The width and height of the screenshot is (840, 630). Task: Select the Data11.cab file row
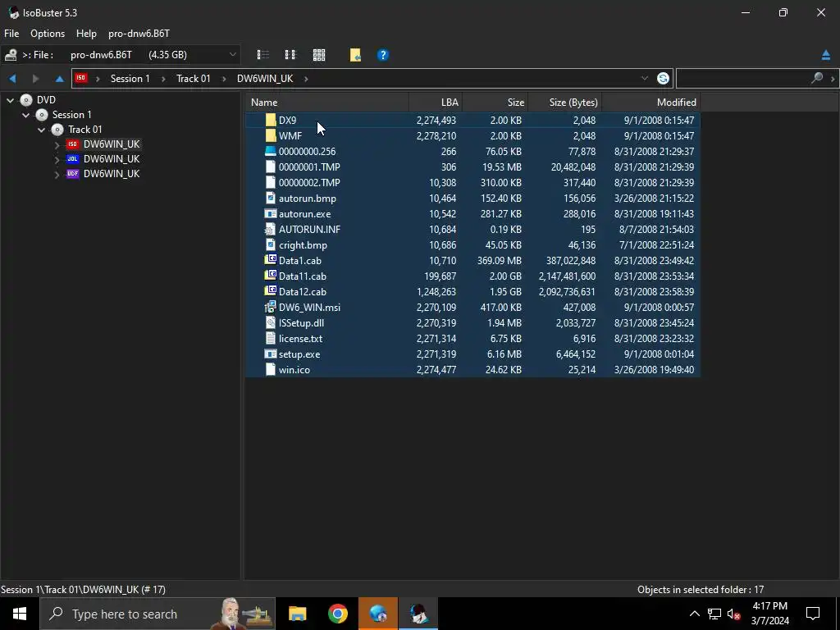click(x=472, y=276)
